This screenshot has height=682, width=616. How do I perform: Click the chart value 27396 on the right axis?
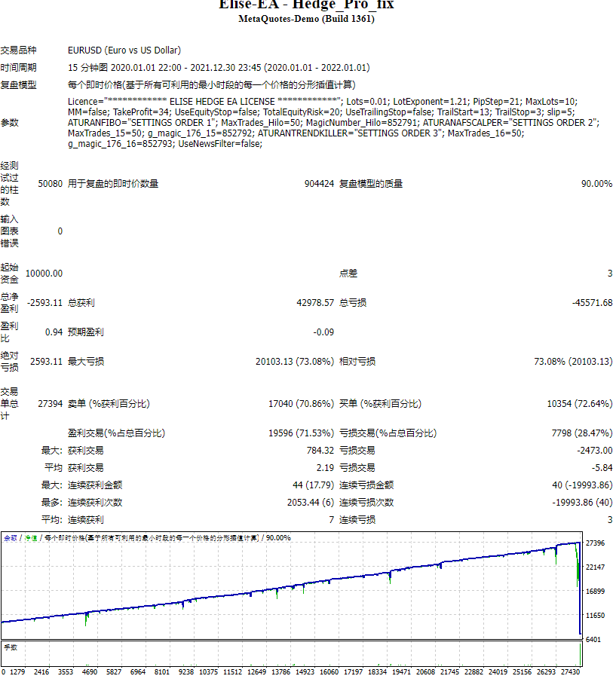pyautogui.click(x=596, y=542)
